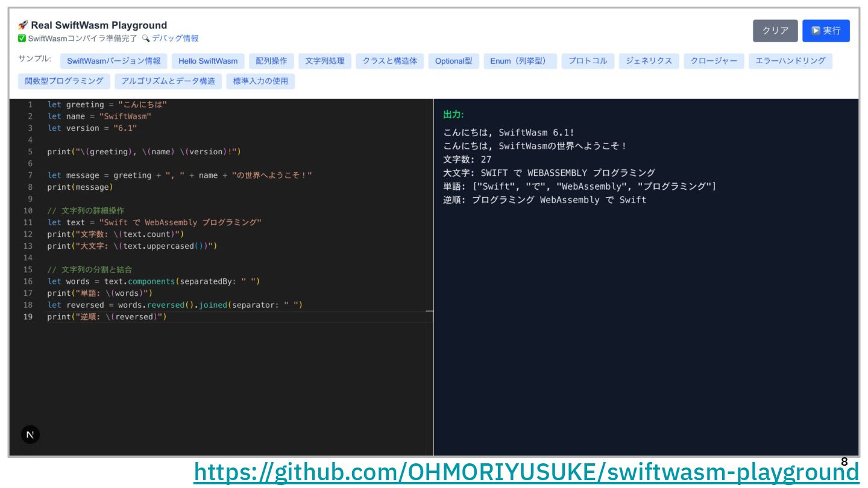Click 'text.count' print on line 12
This screenshot has height=488, width=868.
pos(116,234)
